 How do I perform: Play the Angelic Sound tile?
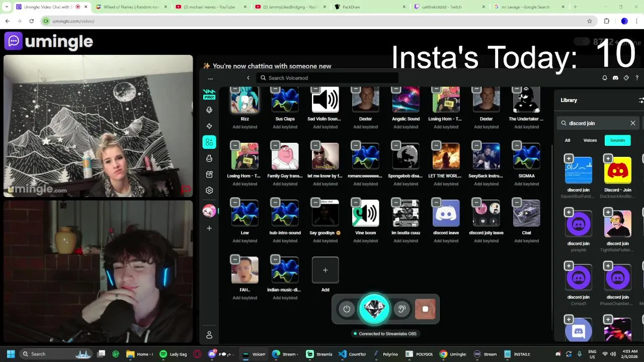point(406,100)
